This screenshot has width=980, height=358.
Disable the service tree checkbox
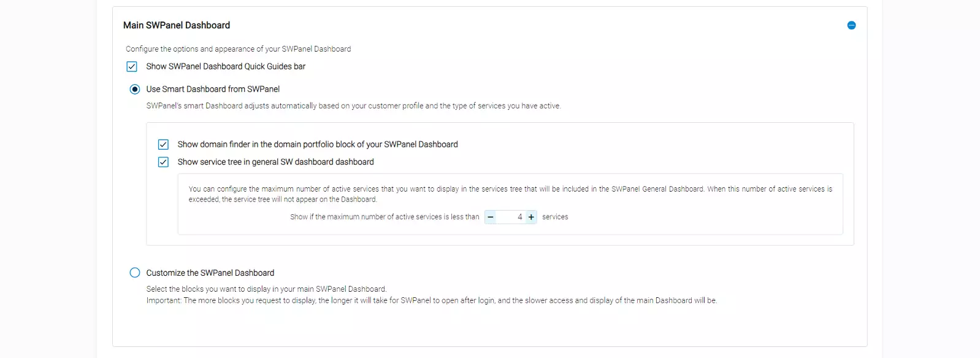[163, 162]
